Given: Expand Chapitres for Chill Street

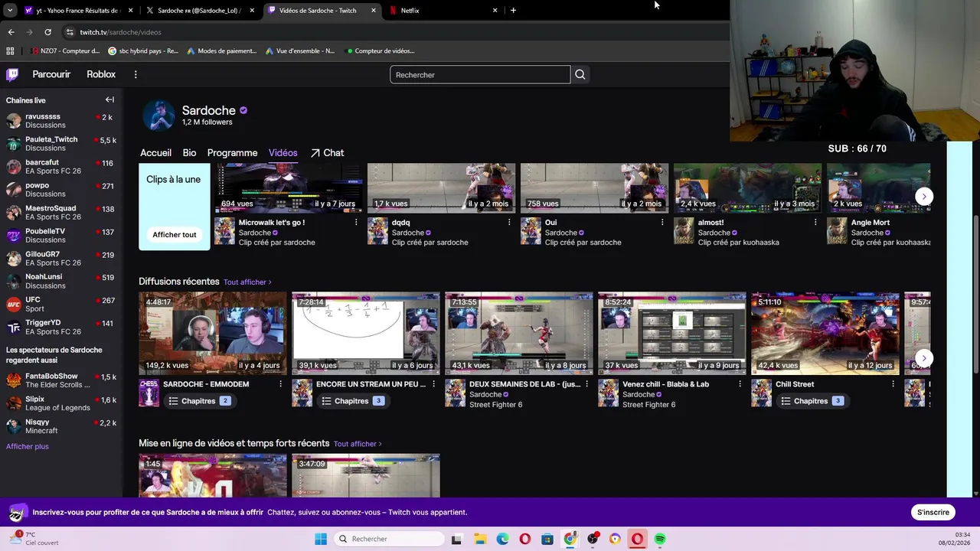Looking at the screenshot, I should point(812,401).
